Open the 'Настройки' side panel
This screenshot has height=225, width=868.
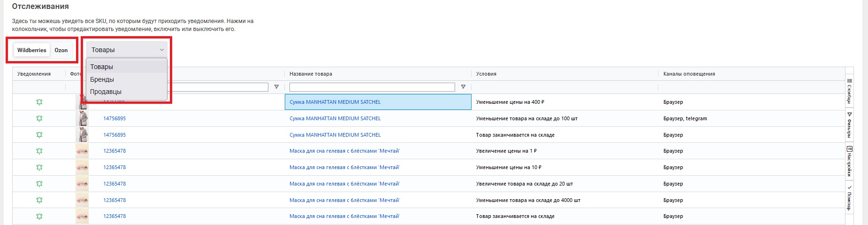pyautogui.click(x=849, y=161)
